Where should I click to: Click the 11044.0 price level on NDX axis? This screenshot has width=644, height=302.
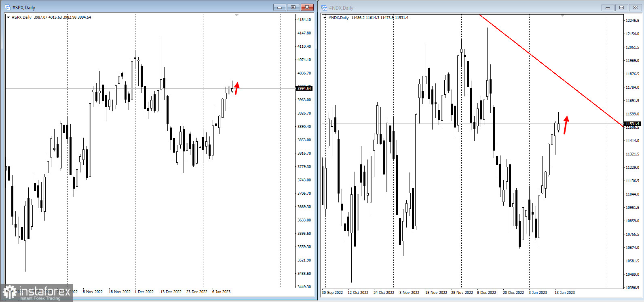click(x=633, y=194)
